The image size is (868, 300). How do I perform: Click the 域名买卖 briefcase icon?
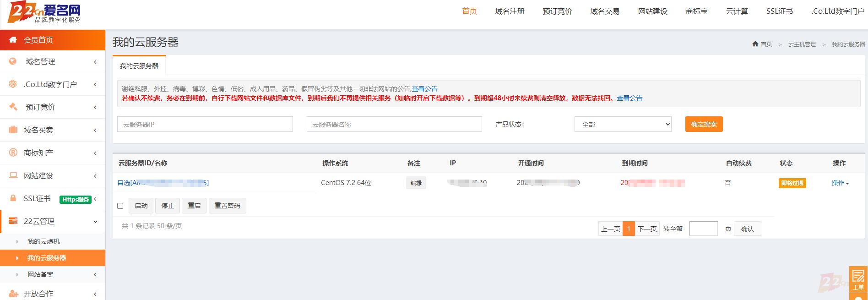[13, 130]
